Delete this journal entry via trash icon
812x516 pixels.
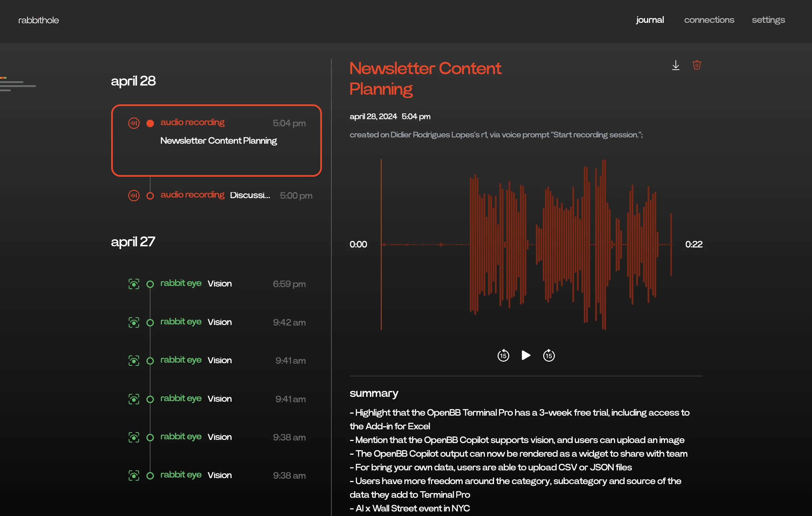[697, 65]
